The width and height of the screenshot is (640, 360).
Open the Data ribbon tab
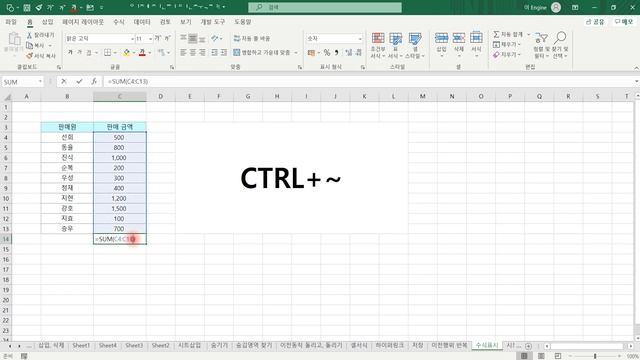point(142,22)
